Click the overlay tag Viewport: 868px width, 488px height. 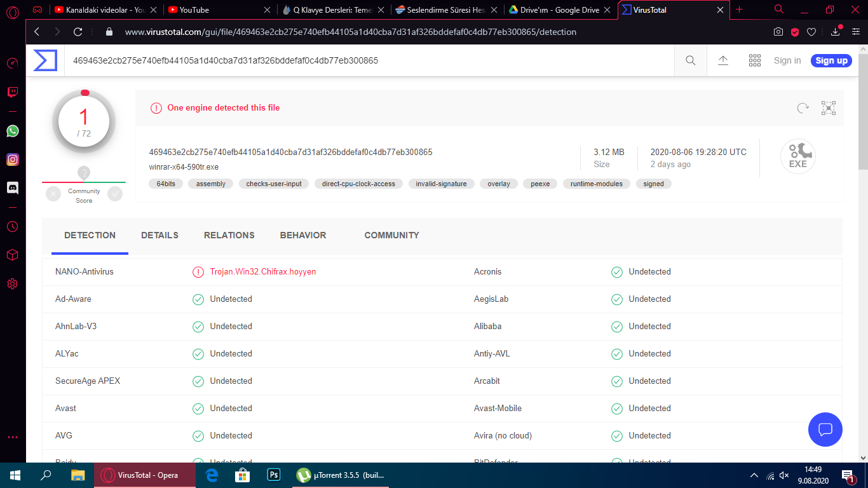click(x=499, y=184)
